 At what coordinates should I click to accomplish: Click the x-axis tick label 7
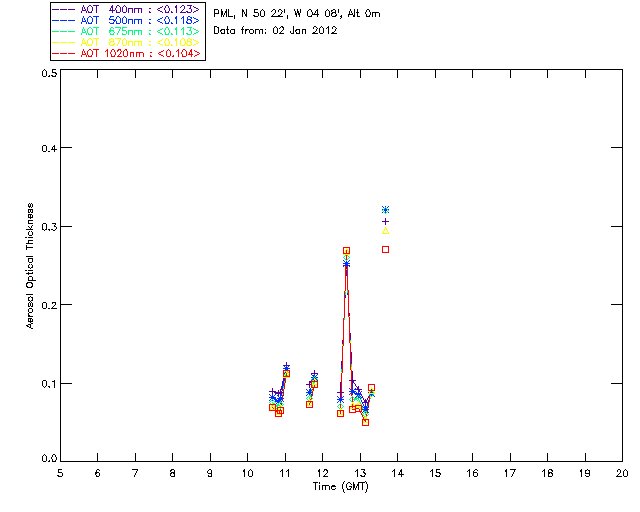pyautogui.click(x=135, y=473)
